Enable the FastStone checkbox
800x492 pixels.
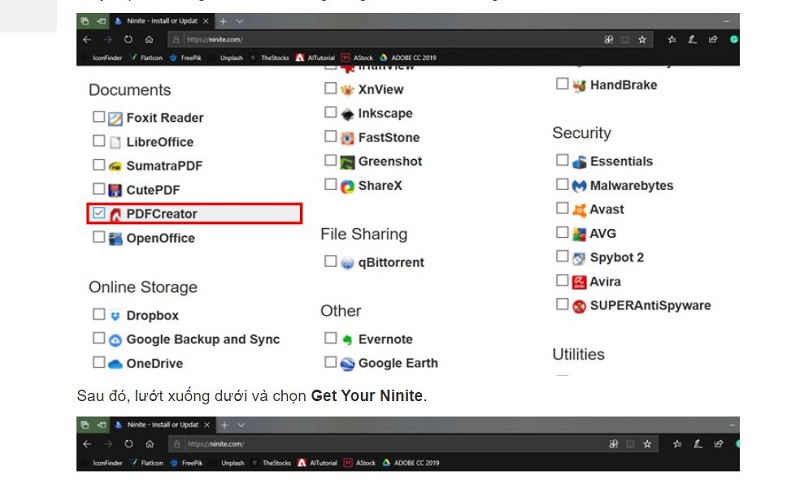(331, 136)
